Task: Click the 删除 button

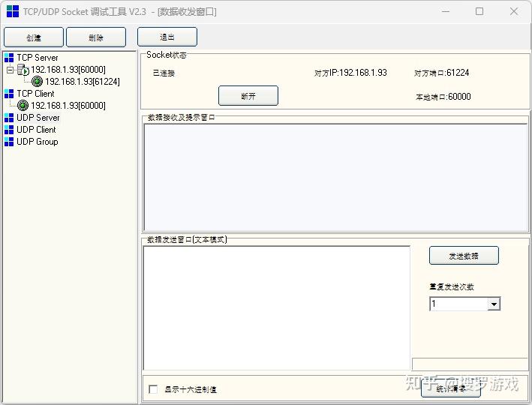Action: point(96,37)
